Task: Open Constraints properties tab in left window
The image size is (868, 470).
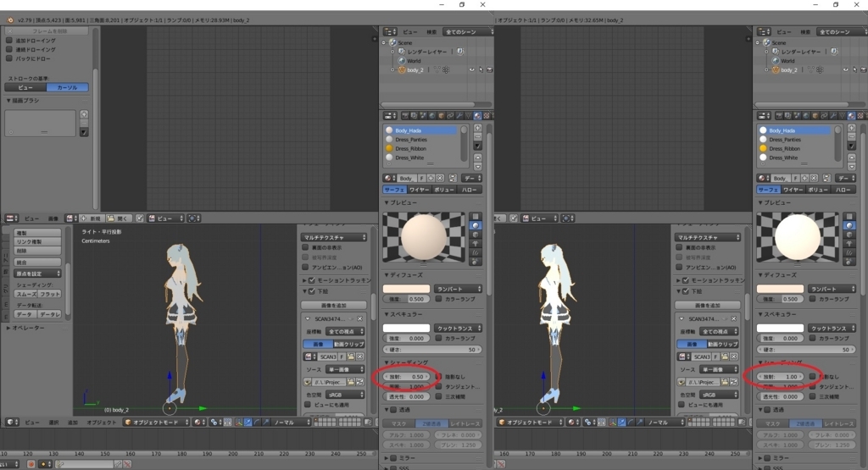Action: 450,115
